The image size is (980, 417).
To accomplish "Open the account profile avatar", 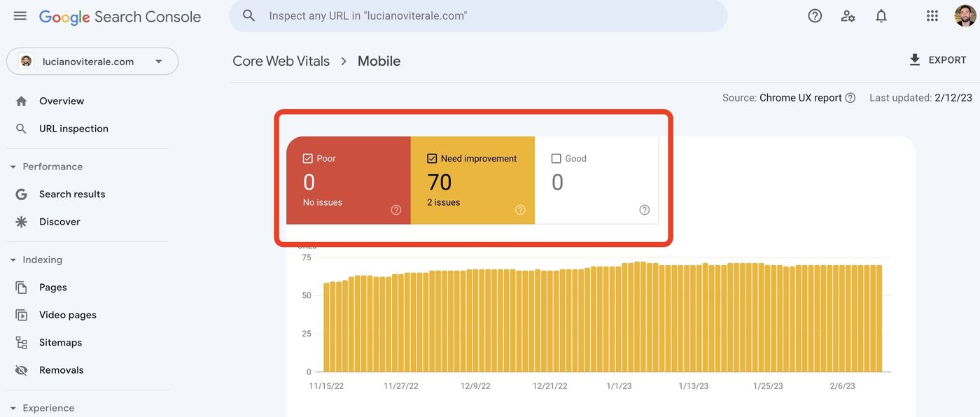I will (x=965, y=15).
